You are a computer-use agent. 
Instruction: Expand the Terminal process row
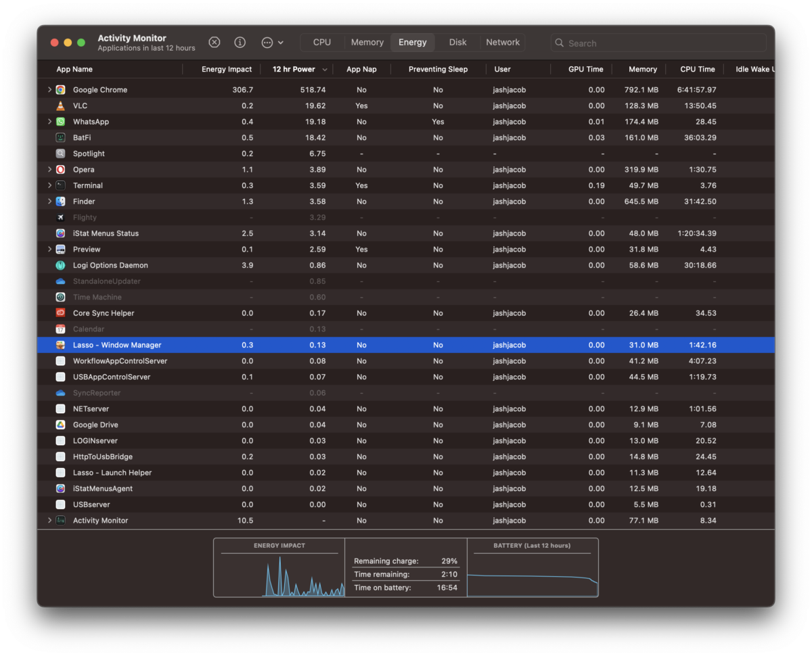point(49,185)
